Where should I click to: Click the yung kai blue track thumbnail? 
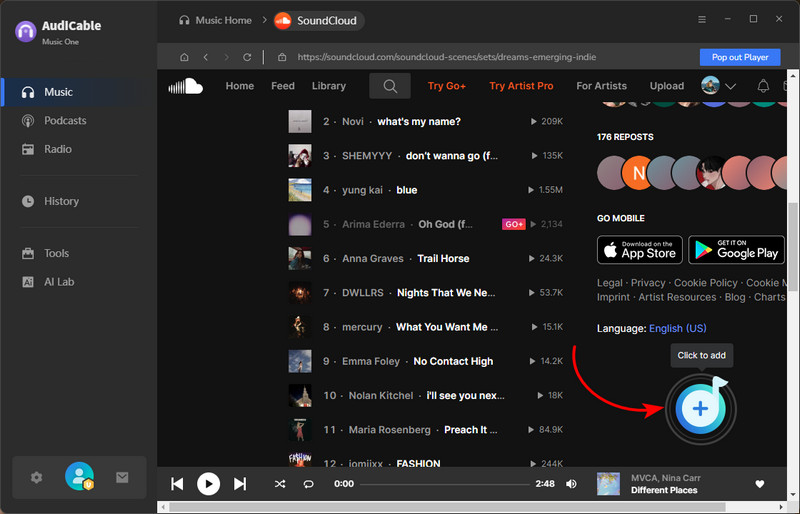click(300, 190)
